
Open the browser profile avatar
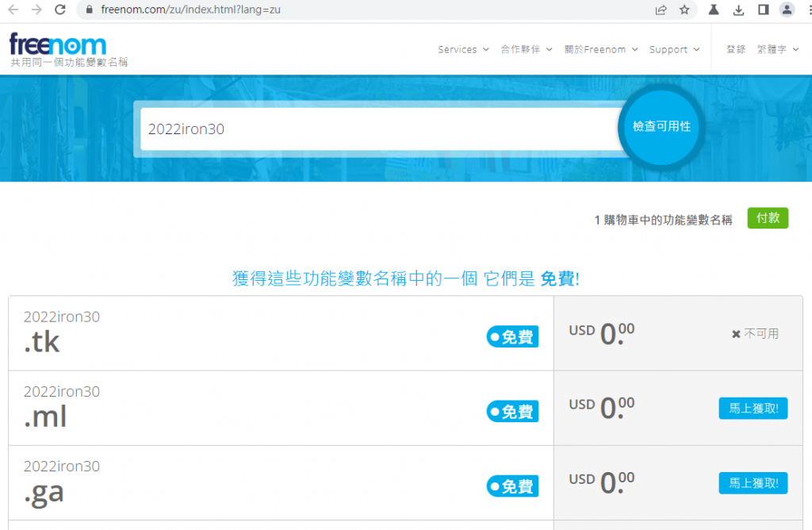click(x=787, y=10)
